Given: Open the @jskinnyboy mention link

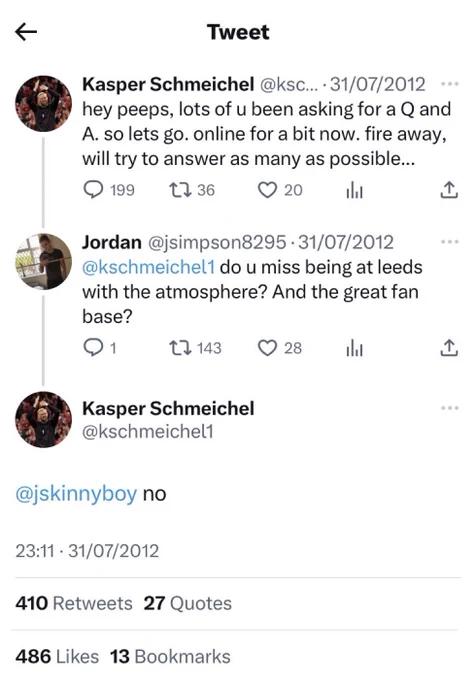Looking at the screenshot, I should [x=76, y=494].
